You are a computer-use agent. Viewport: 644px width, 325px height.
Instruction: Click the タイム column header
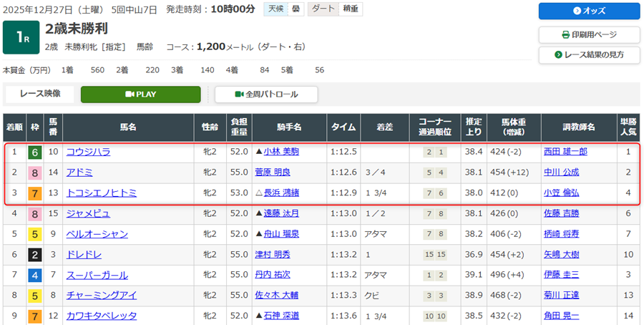tap(343, 127)
